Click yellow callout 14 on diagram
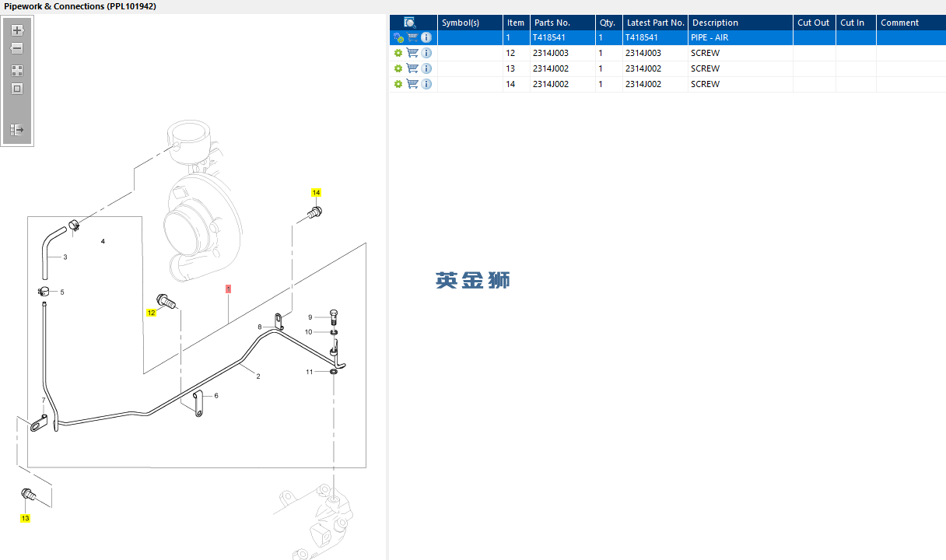This screenshot has height=560, width=946. click(x=316, y=192)
